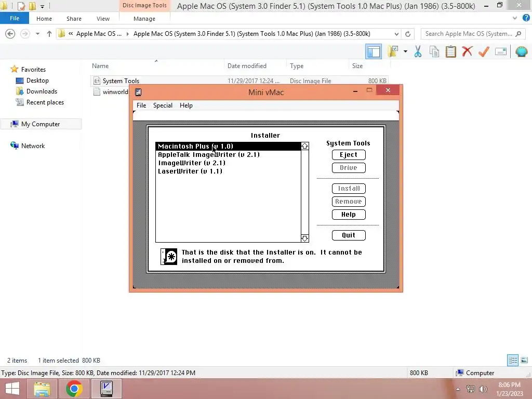Select My Computer in navigation pane

click(41, 124)
